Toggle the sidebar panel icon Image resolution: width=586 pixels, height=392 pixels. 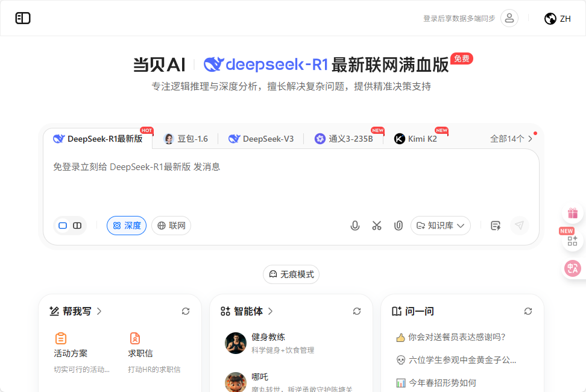click(x=23, y=18)
